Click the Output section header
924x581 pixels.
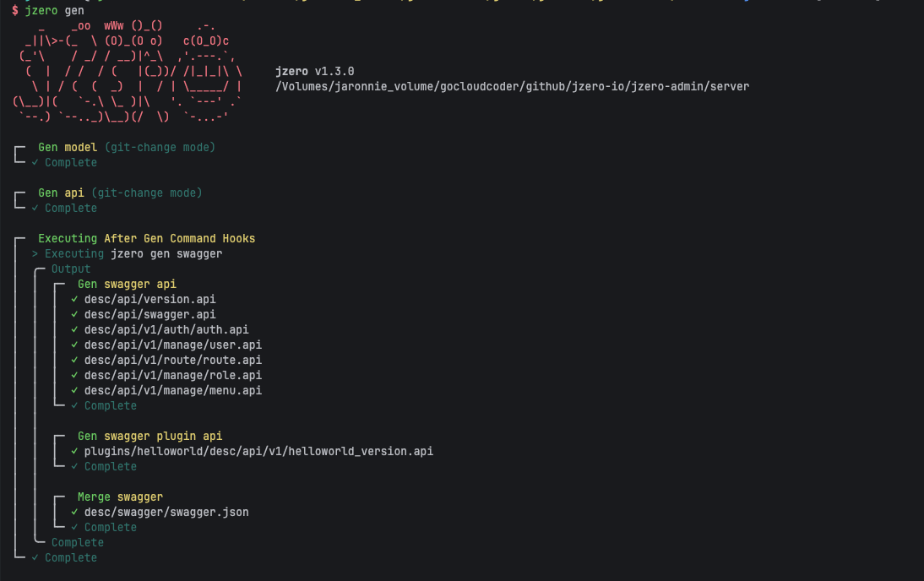71,269
